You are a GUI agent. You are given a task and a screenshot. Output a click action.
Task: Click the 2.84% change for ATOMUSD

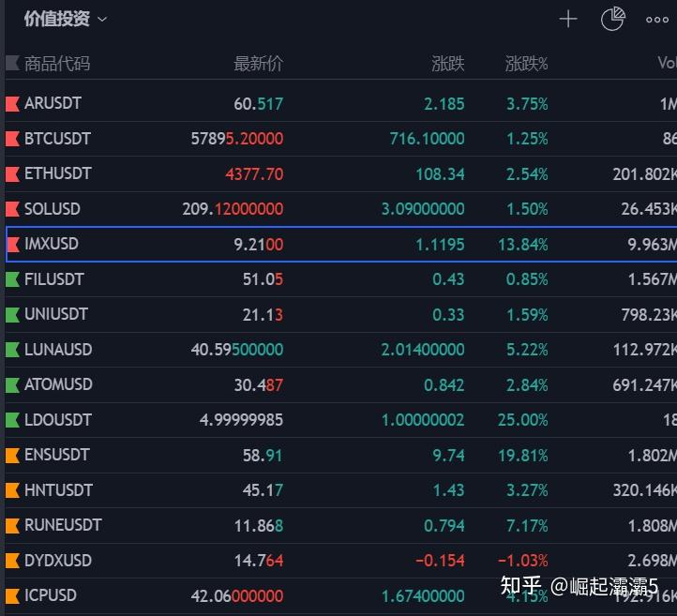527,384
